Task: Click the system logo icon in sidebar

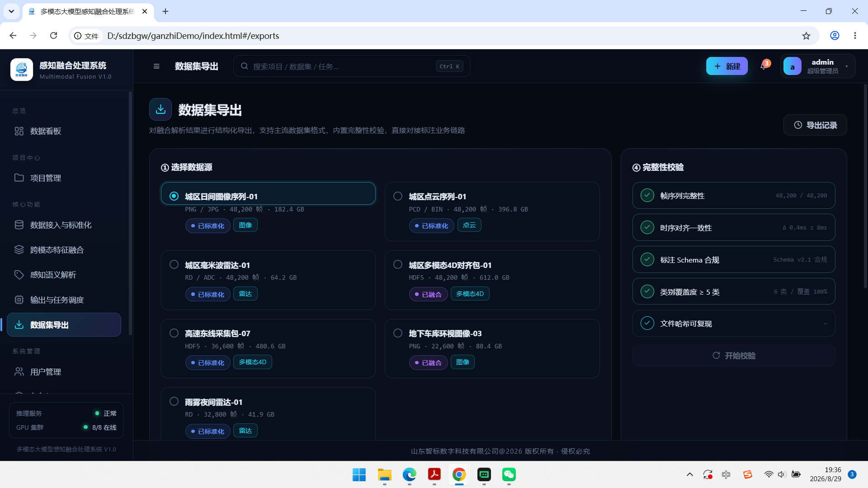Action: point(22,70)
